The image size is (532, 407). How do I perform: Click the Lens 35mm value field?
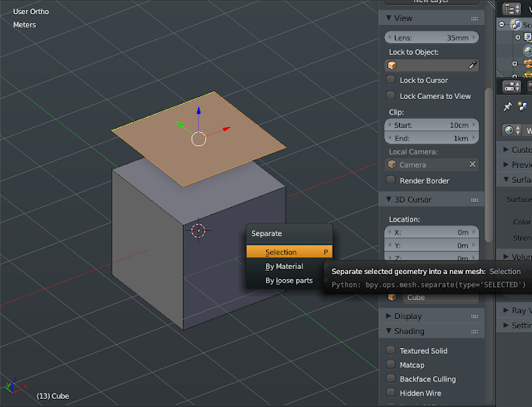pos(431,37)
